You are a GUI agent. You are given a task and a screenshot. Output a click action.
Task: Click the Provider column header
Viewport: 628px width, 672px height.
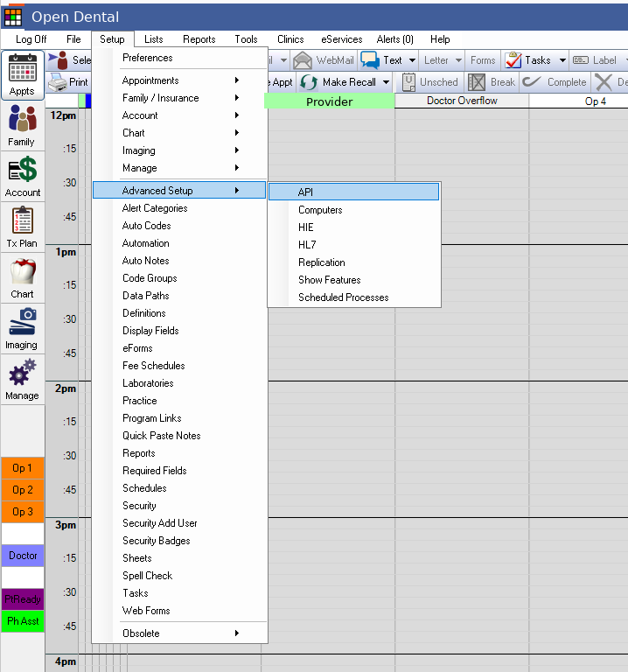point(329,101)
